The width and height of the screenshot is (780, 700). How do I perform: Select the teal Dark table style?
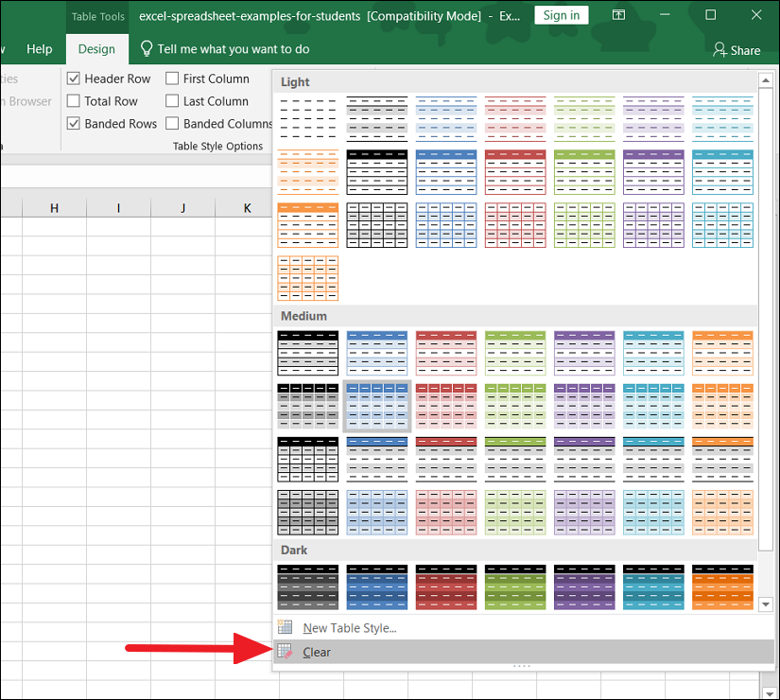(x=653, y=587)
